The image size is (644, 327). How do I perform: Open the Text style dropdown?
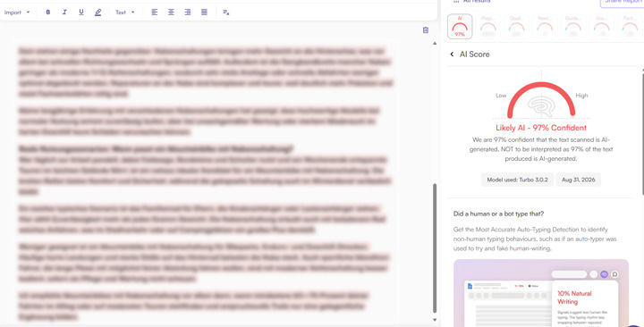(x=125, y=13)
